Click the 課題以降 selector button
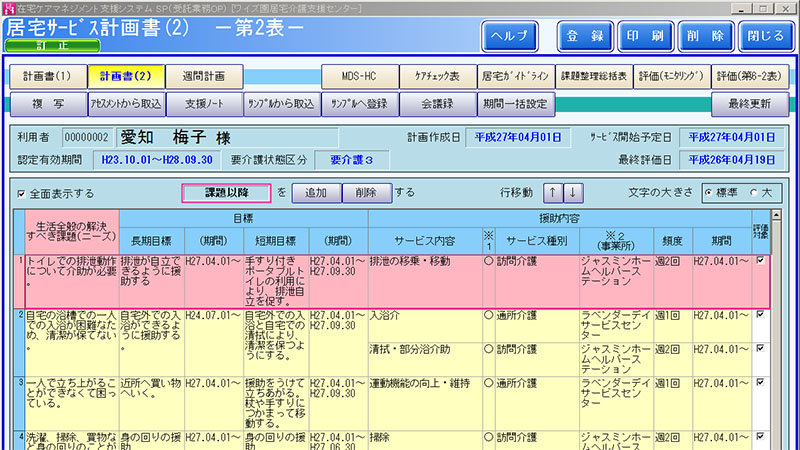Image resolution: width=800 pixels, height=450 pixels. pos(226,193)
